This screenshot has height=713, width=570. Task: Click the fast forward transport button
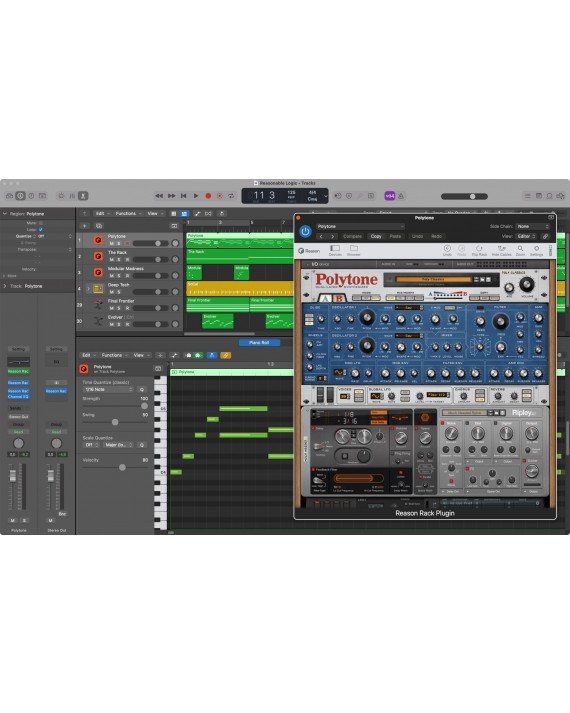171,196
